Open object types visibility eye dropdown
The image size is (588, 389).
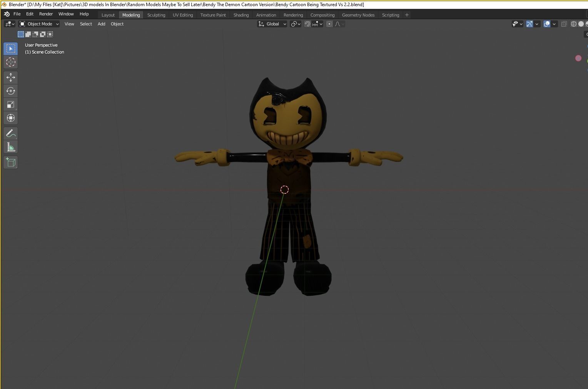(x=518, y=24)
